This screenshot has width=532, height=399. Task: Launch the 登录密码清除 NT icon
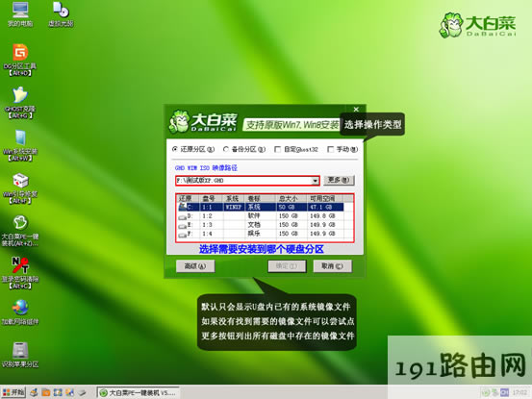[20, 265]
